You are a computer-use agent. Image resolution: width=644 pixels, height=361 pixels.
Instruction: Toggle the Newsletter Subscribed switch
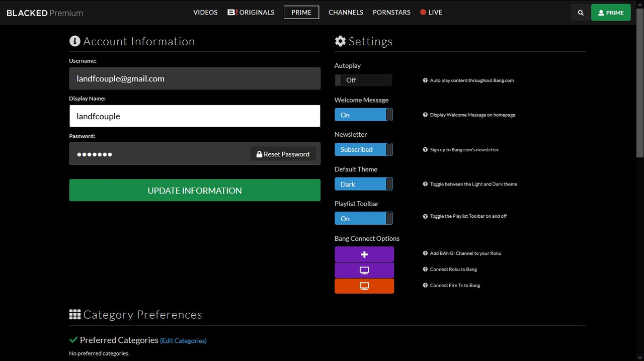(x=363, y=149)
